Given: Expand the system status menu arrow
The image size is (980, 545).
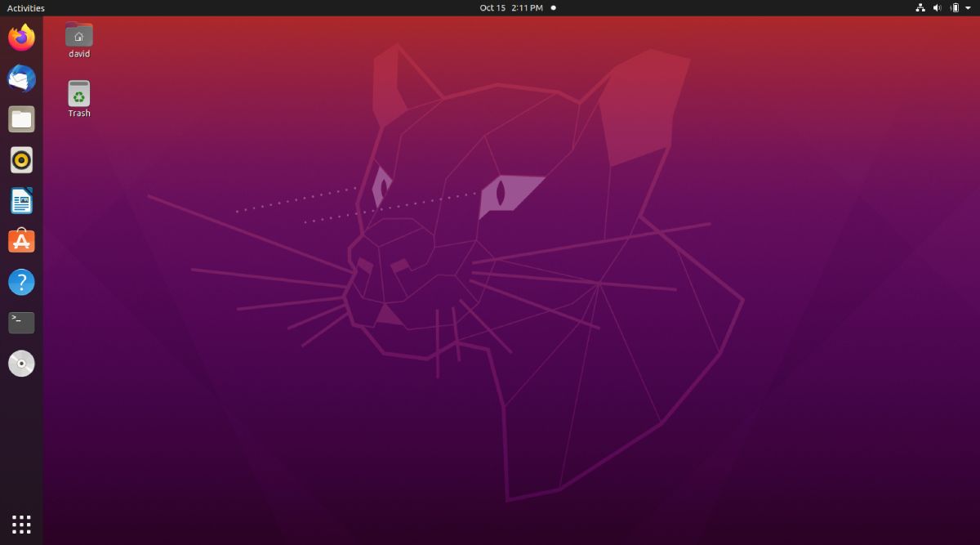Looking at the screenshot, I should [968, 7].
